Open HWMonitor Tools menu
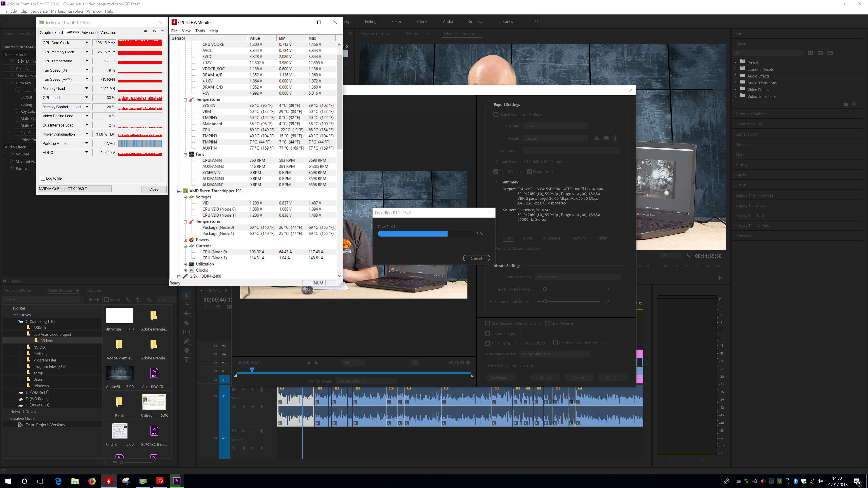The width and height of the screenshot is (868, 488). pos(200,31)
